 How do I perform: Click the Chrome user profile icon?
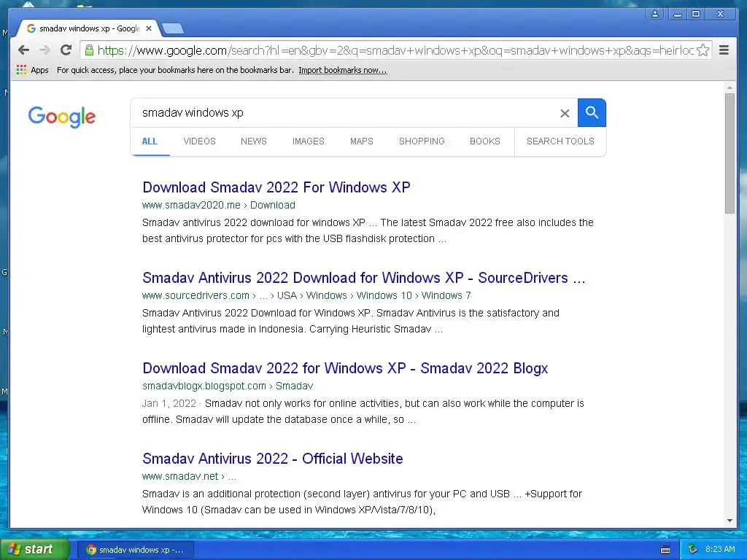(655, 14)
